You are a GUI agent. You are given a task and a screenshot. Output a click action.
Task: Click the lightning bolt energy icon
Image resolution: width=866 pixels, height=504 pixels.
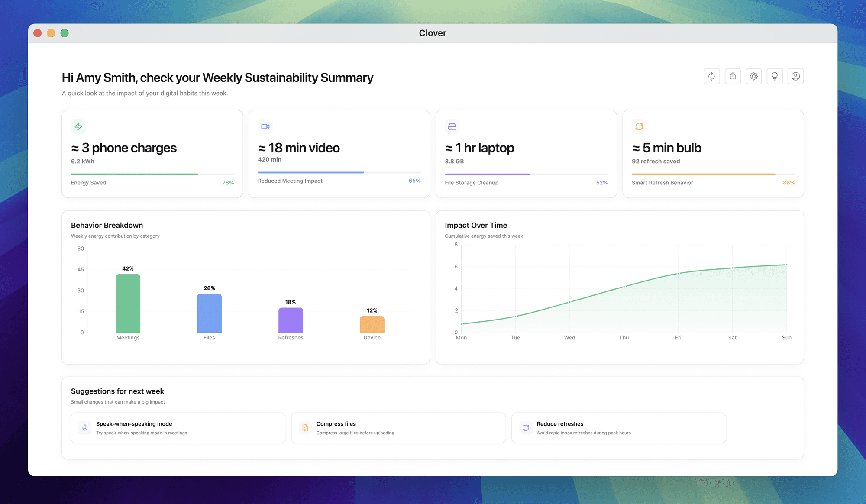78,126
